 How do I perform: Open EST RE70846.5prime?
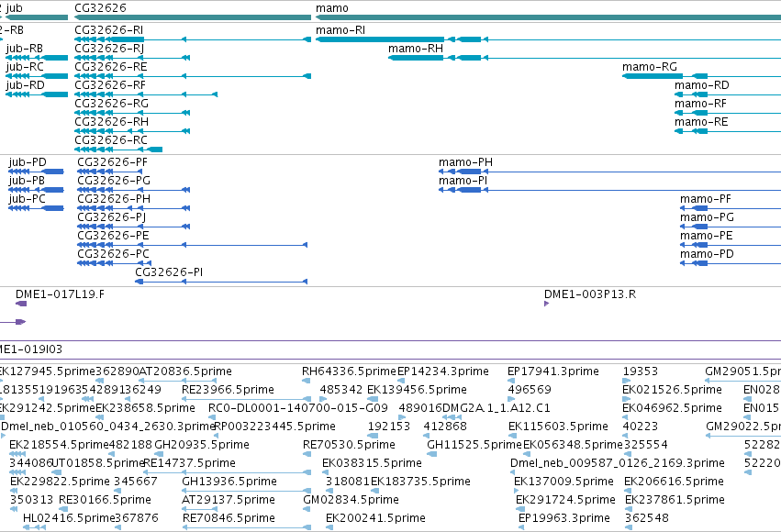click(x=229, y=518)
